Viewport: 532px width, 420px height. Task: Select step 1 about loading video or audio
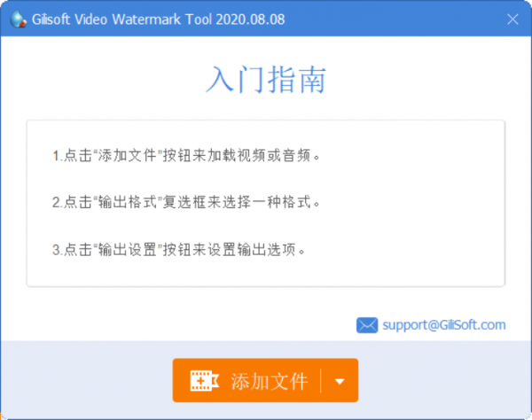pyautogui.click(x=186, y=156)
